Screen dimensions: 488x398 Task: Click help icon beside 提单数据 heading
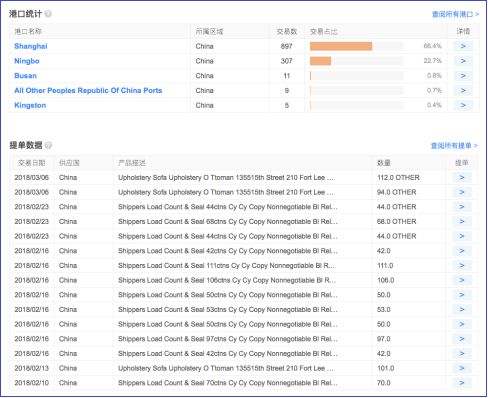[48, 145]
